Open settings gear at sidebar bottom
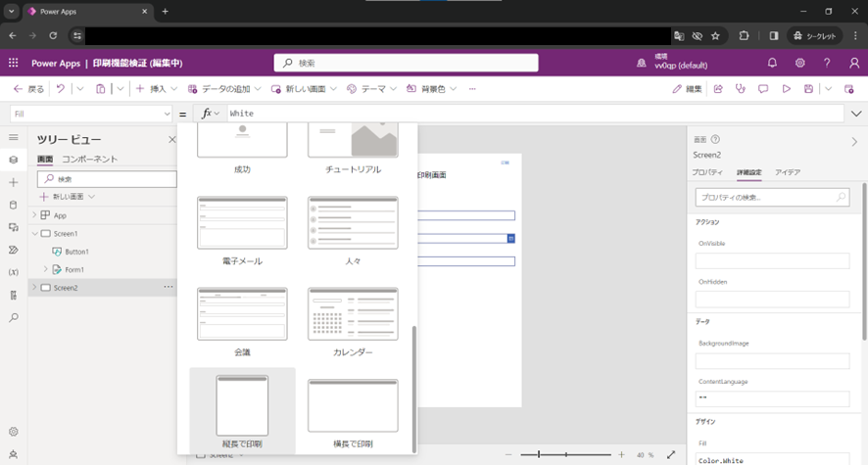This screenshot has height=465, width=868. (14, 432)
